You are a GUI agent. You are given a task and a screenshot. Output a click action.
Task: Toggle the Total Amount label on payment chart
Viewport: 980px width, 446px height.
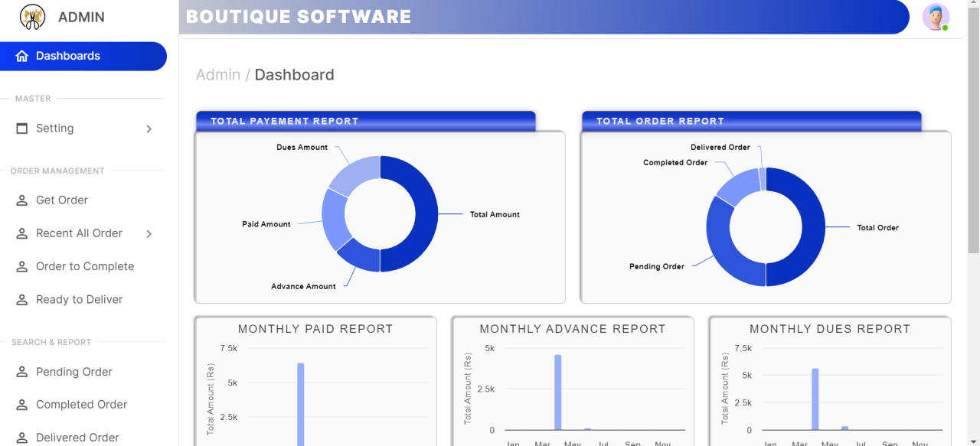[494, 214]
